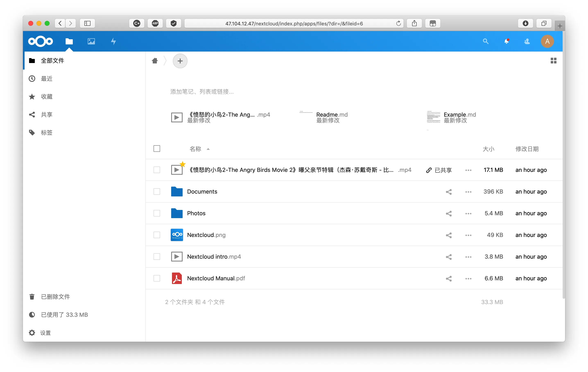Click the Safari share button
This screenshot has height=372, width=588.
coord(414,24)
